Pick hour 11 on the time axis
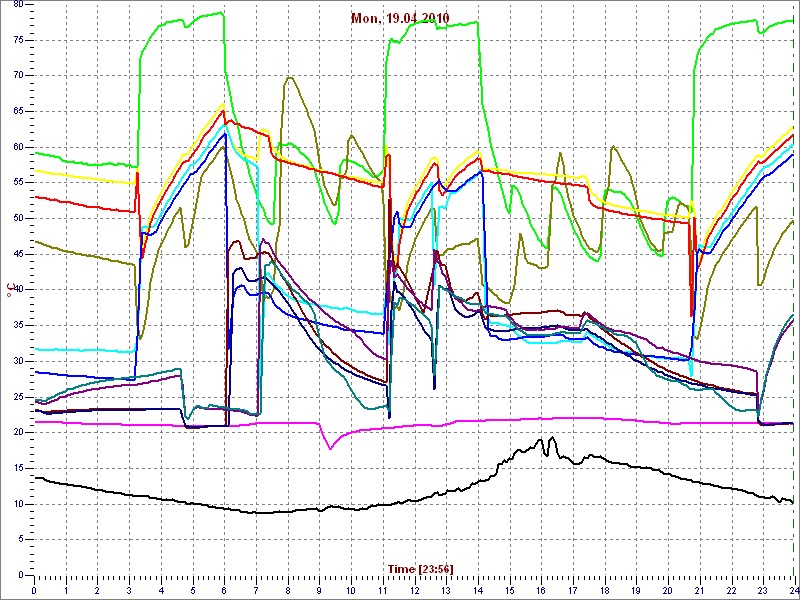The width and height of the screenshot is (800, 600). pos(383,590)
